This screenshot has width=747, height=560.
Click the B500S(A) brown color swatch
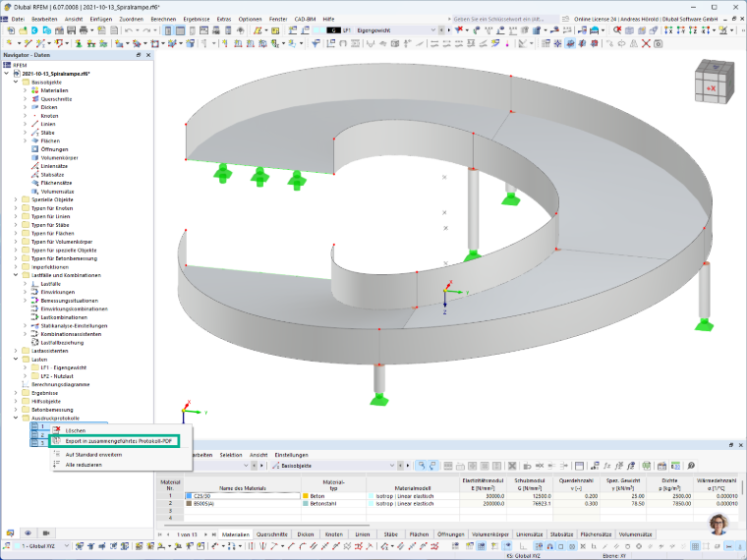(189, 503)
